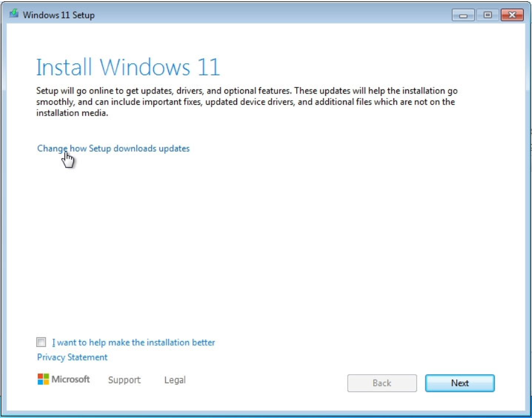Click the greyed-out Back button
The height and width of the screenshot is (418, 532).
(382, 383)
